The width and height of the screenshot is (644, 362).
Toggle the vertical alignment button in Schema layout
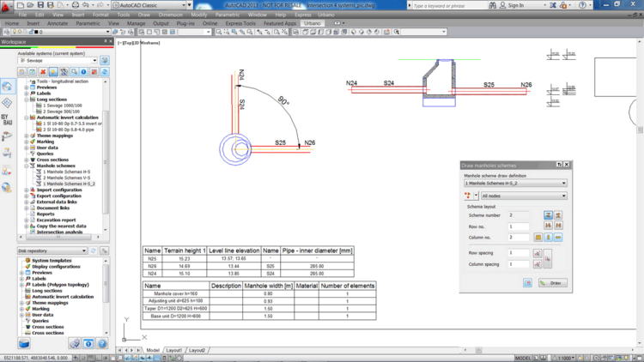tap(548, 237)
